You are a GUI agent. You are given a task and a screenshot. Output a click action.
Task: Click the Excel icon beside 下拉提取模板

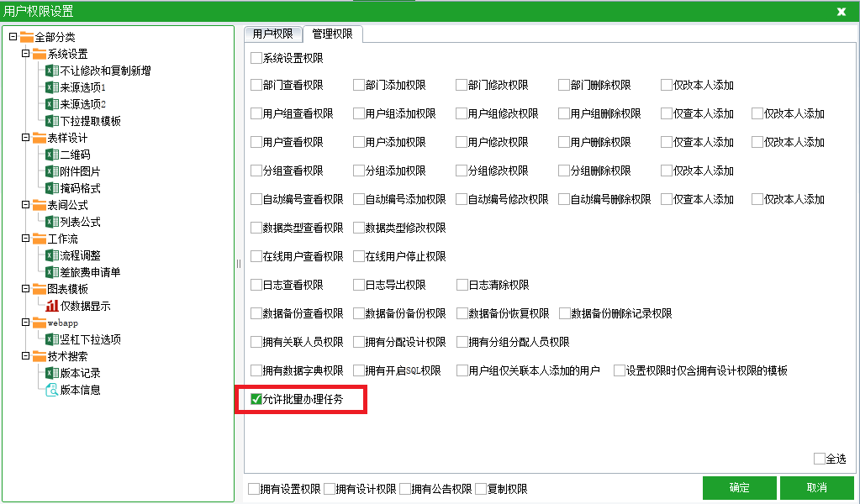pos(52,121)
